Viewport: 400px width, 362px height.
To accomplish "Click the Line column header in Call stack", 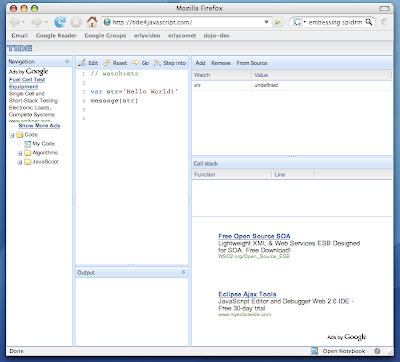I will click(x=293, y=174).
